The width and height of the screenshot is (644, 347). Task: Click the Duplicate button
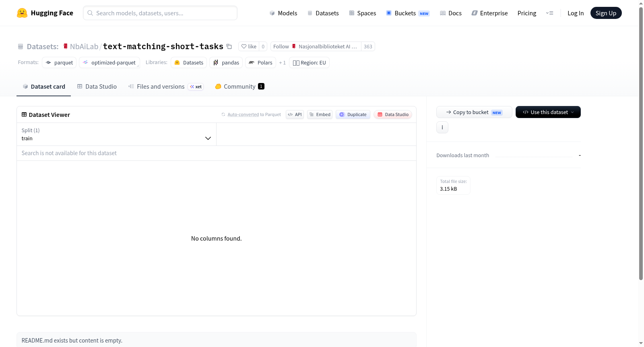[353, 114]
